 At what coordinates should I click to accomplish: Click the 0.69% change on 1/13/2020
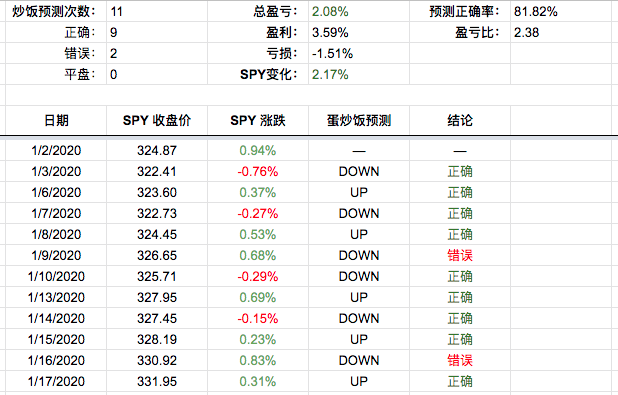click(258, 297)
